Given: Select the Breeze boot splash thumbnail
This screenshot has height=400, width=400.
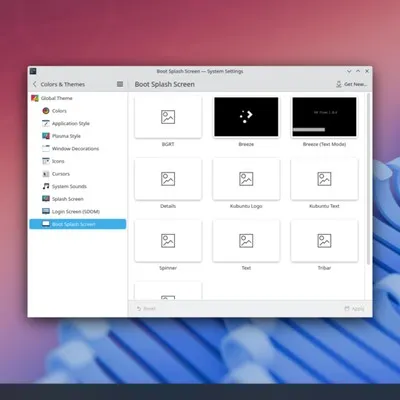Looking at the screenshot, I should (x=246, y=117).
